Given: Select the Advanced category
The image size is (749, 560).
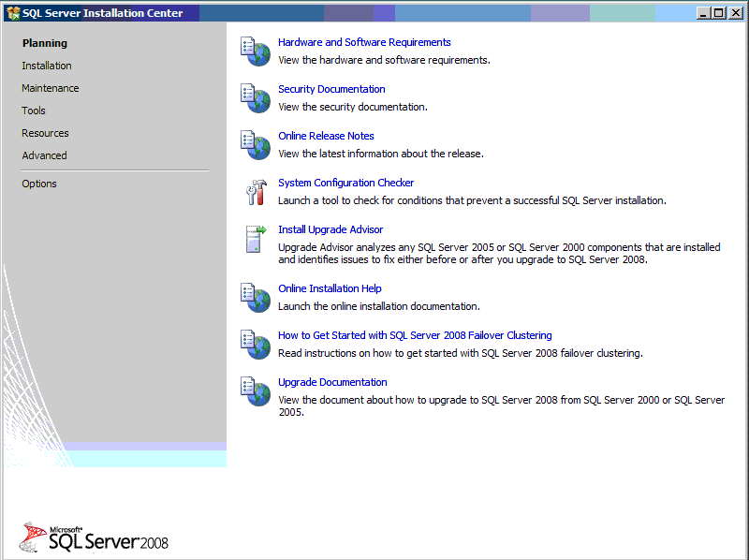Looking at the screenshot, I should pos(43,155).
